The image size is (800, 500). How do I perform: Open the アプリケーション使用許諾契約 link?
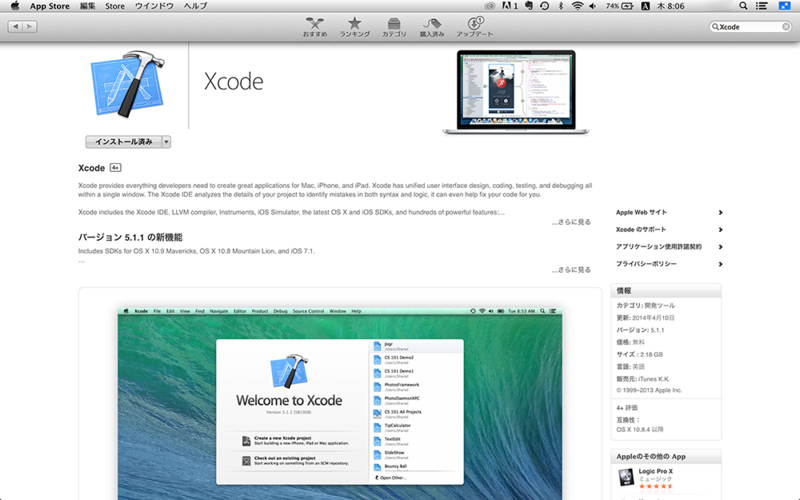659,246
